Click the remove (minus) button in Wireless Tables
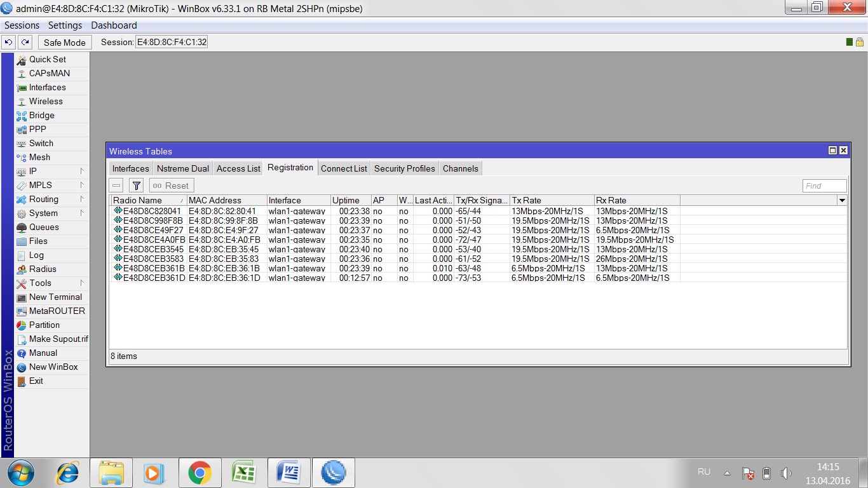The width and height of the screenshot is (868, 488). point(116,186)
